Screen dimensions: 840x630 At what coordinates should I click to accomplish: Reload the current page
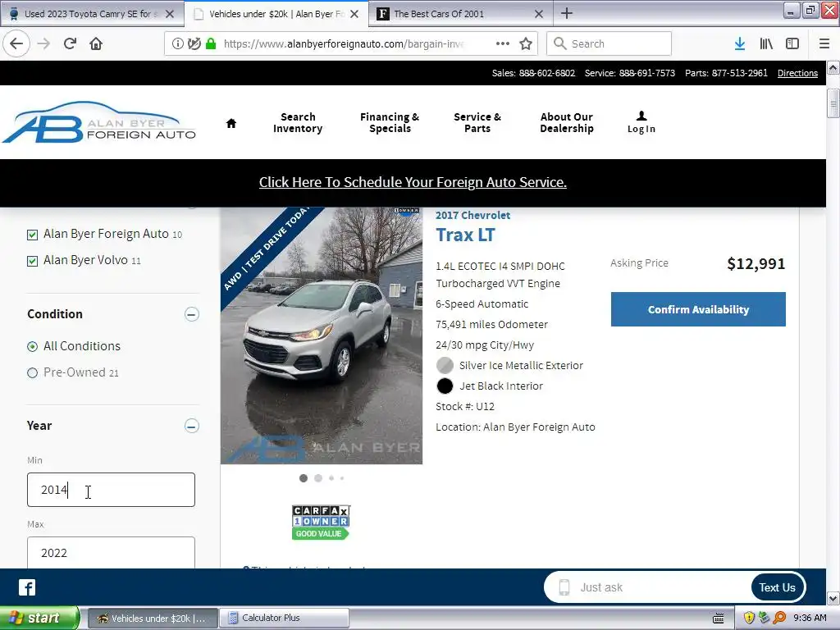[70, 43]
